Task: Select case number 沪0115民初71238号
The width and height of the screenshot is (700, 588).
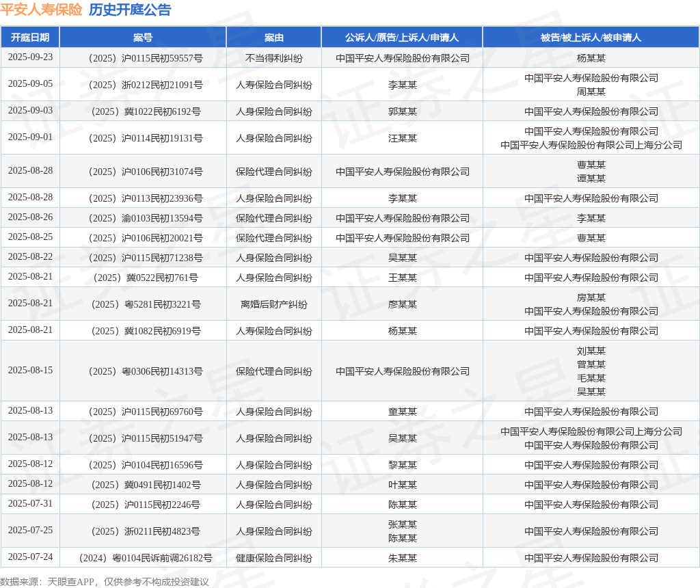Action: coord(146,258)
